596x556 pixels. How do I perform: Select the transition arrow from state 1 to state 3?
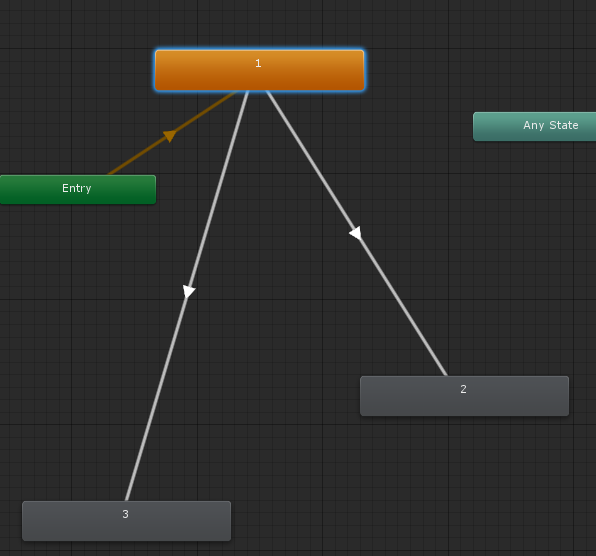[189, 291]
